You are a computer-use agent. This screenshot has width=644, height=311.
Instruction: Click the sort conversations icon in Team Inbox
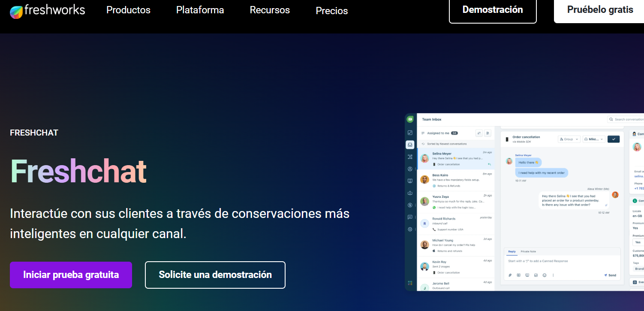479,133
